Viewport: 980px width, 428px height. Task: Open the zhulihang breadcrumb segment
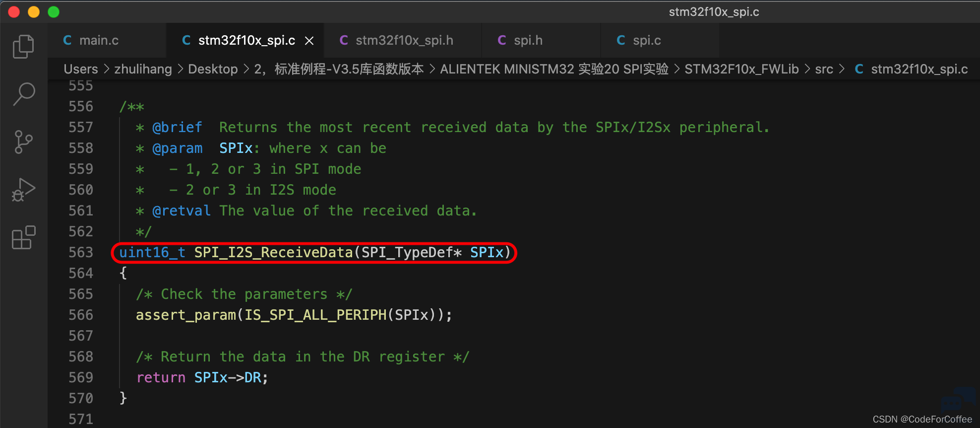(x=143, y=69)
